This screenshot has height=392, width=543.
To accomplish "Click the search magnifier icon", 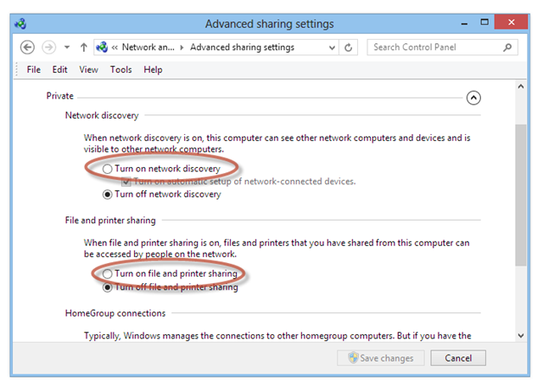I will (507, 48).
